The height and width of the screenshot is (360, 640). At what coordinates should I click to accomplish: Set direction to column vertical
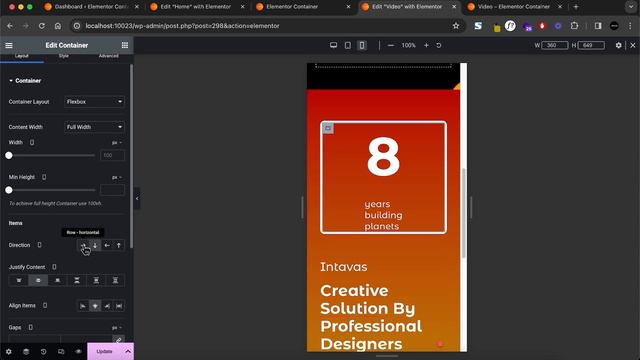coord(95,245)
